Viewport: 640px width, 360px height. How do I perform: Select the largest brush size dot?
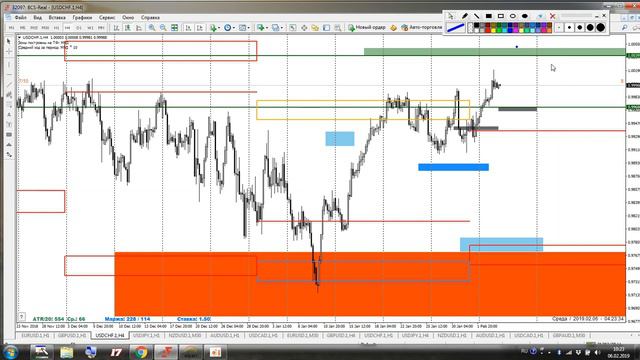tap(600, 27)
